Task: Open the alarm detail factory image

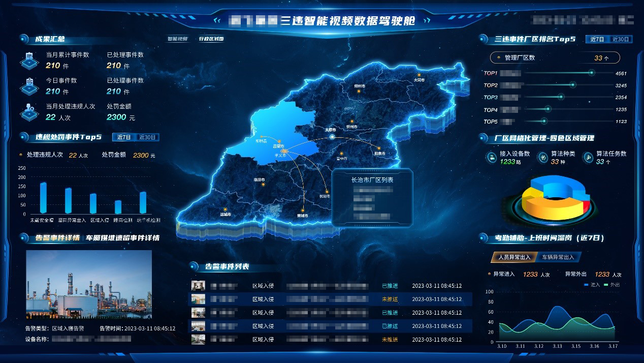Action: coord(89,284)
